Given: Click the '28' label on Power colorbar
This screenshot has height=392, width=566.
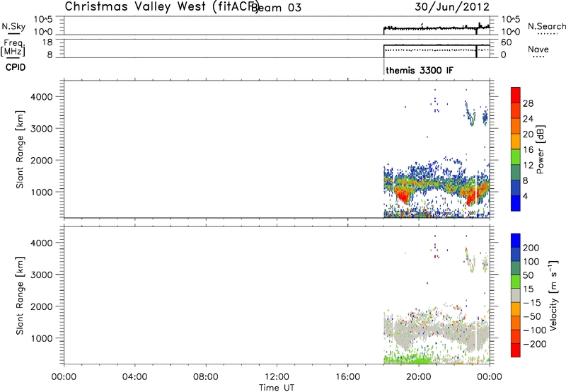Looking at the screenshot, I should [528, 103].
